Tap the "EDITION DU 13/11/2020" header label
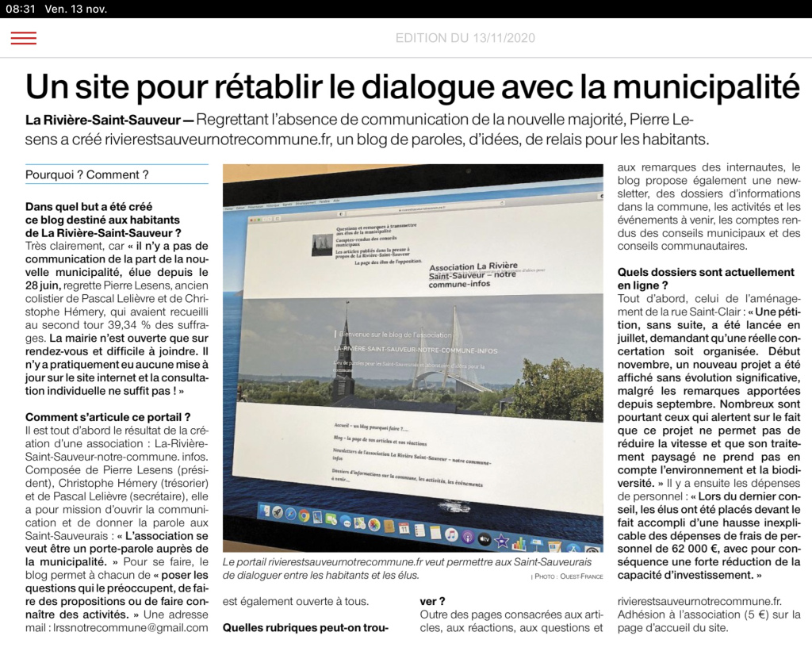 (x=465, y=38)
